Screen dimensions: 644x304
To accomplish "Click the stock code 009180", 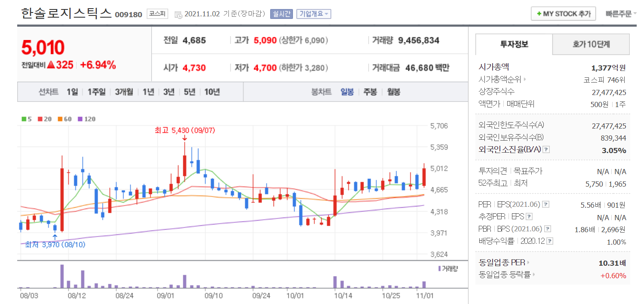I will pos(129,15).
